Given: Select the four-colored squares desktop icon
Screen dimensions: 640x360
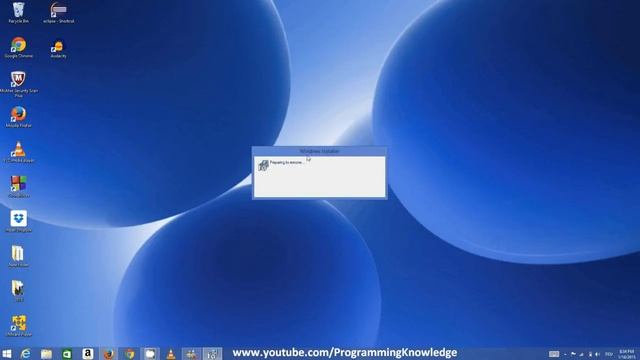Looking at the screenshot, I should (18, 187).
